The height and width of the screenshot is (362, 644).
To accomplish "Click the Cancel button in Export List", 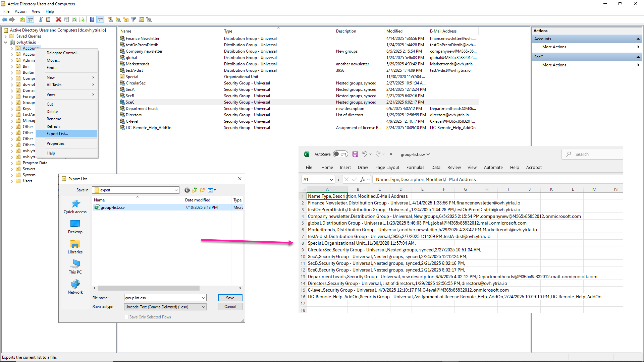I will point(230,307).
